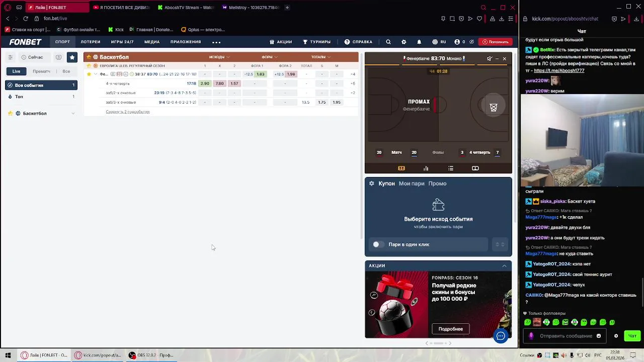The height and width of the screenshot is (362, 644).
Task: Select Топ in left sidebar
Action: (x=41, y=97)
